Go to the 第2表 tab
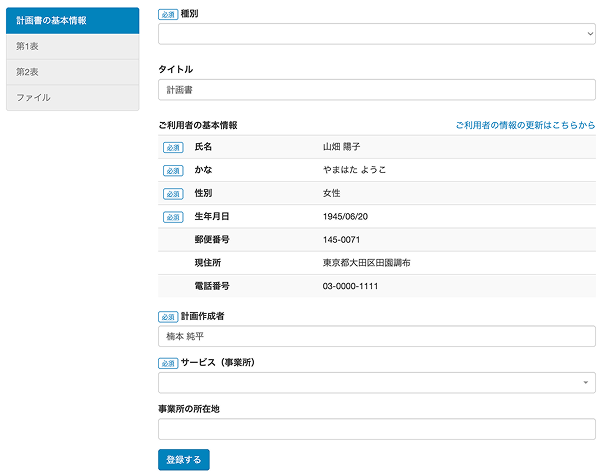 (x=72, y=72)
